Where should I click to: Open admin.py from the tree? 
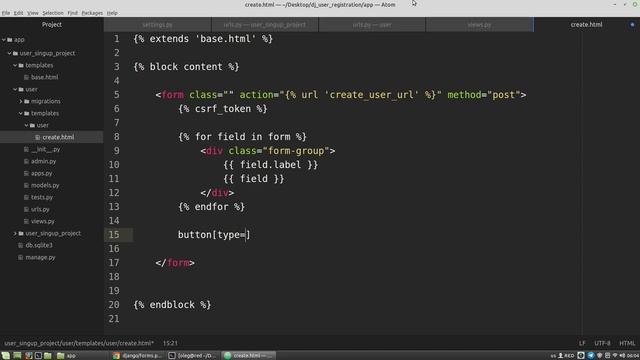tap(43, 161)
